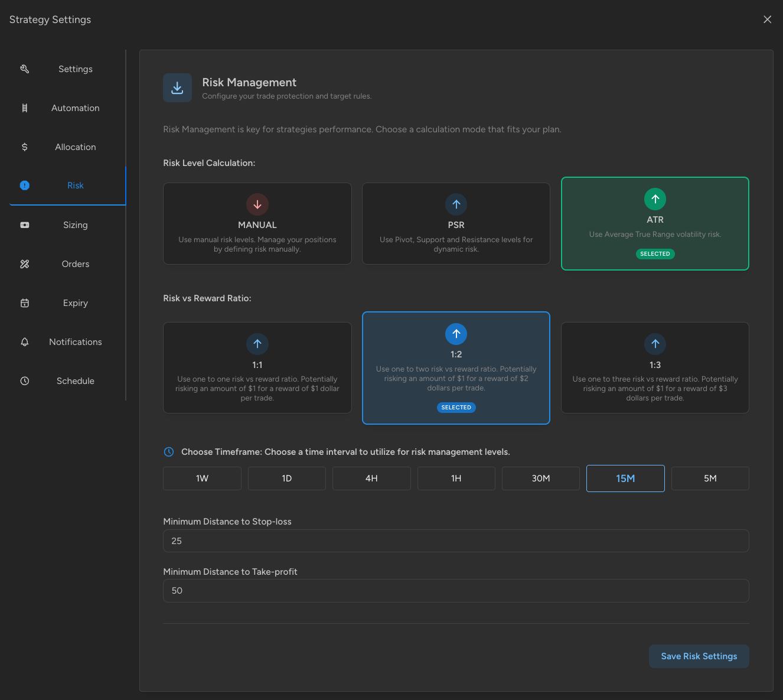Click the clock icon beside Schedule
783x700 pixels.
point(25,381)
